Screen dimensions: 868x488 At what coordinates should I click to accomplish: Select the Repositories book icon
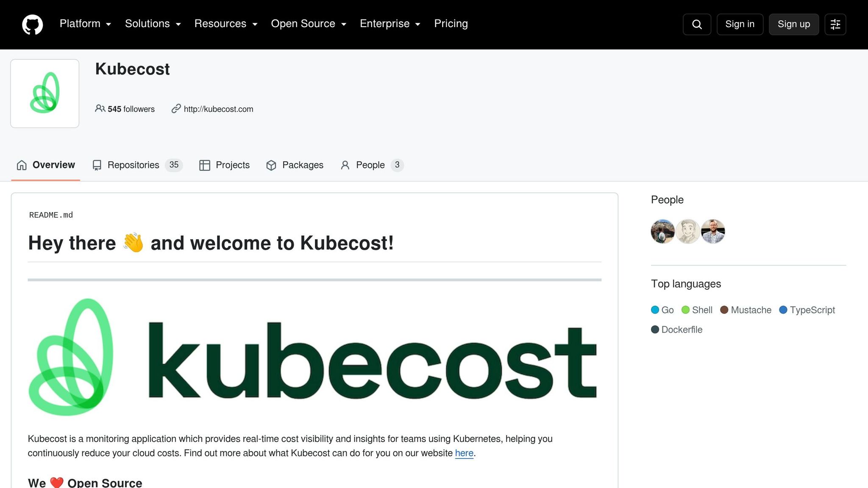pyautogui.click(x=97, y=165)
